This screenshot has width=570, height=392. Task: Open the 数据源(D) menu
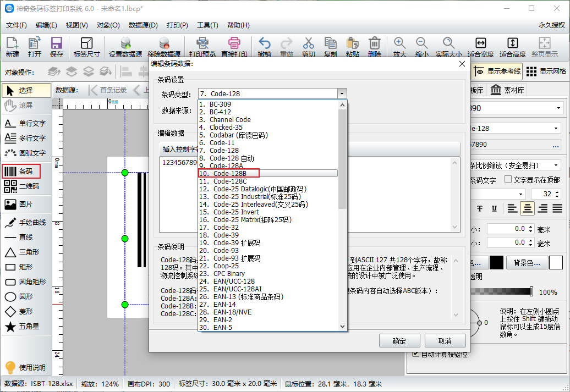tap(143, 25)
